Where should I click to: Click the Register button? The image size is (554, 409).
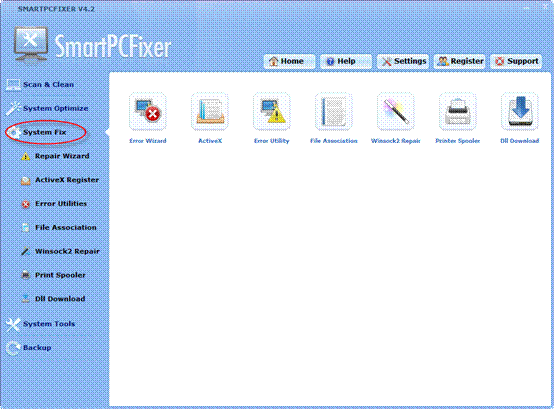(x=459, y=61)
